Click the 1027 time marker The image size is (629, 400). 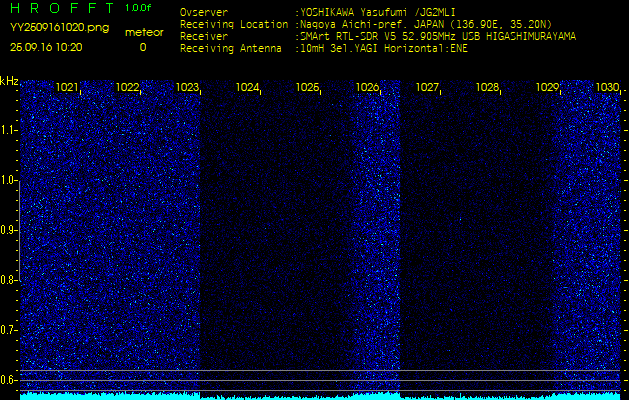(x=427, y=87)
